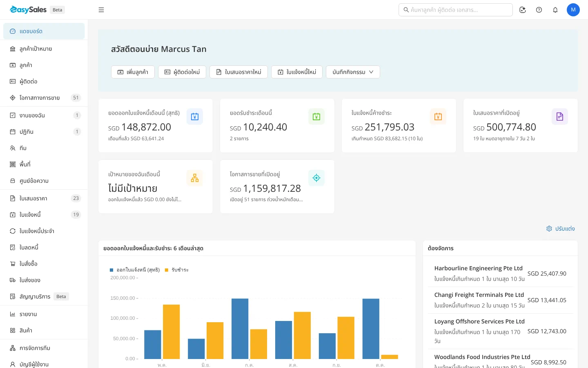Open ปฏิทิน calendar sidebar item
This screenshot has height=368, width=588.
pos(44,132)
